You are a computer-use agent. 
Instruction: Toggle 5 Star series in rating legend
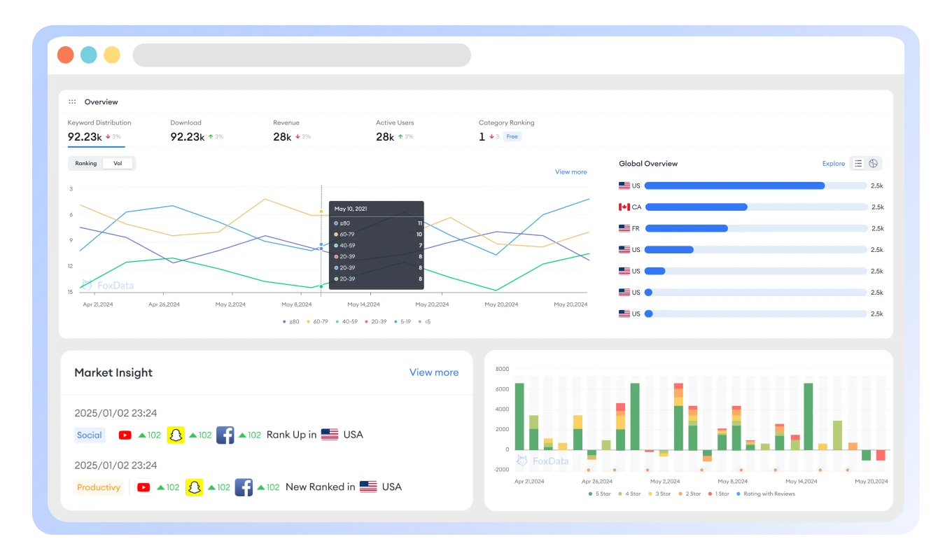pyautogui.click(x=598, y=494)
